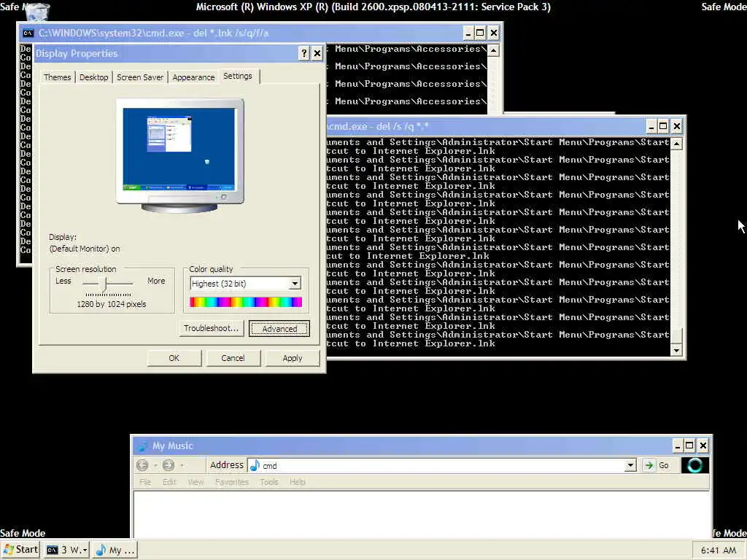
Task: Minimize the del *.lnk cmd window
Action: coord(468,33)
